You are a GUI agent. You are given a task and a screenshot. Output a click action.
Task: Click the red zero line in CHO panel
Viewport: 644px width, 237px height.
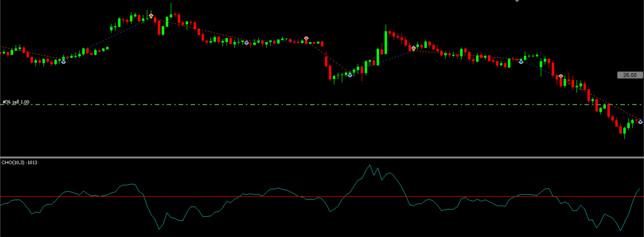pos(322,197)
